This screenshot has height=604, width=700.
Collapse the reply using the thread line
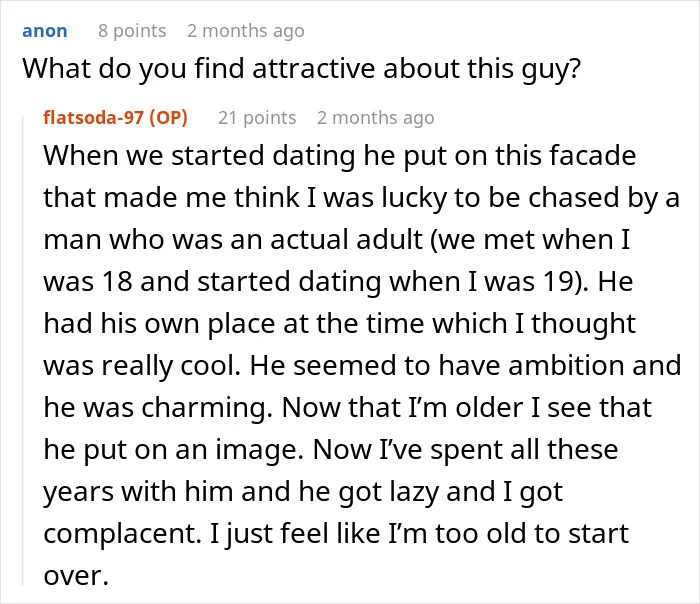[x=23, y=350]
